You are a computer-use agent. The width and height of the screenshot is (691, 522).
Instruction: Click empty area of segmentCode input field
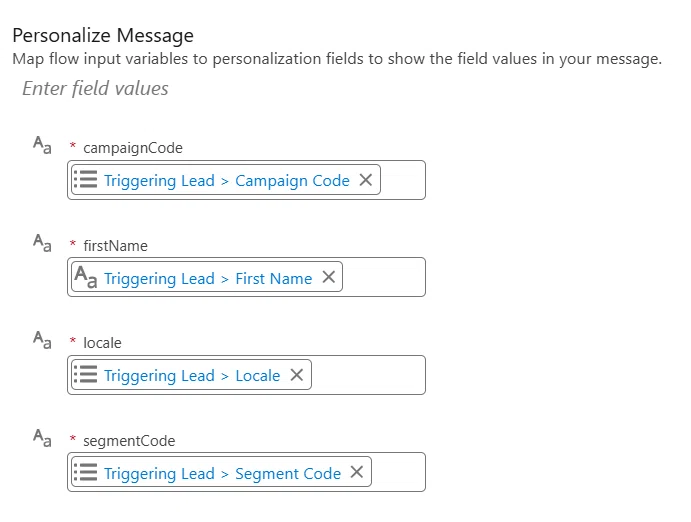point(398,472)
